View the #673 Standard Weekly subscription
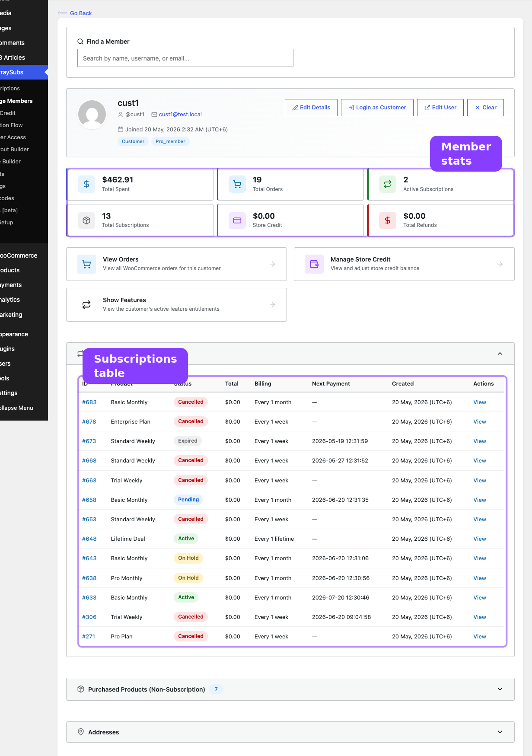This screenshot has width=532, height=756. pyautogui.click(x=480, y=441)
